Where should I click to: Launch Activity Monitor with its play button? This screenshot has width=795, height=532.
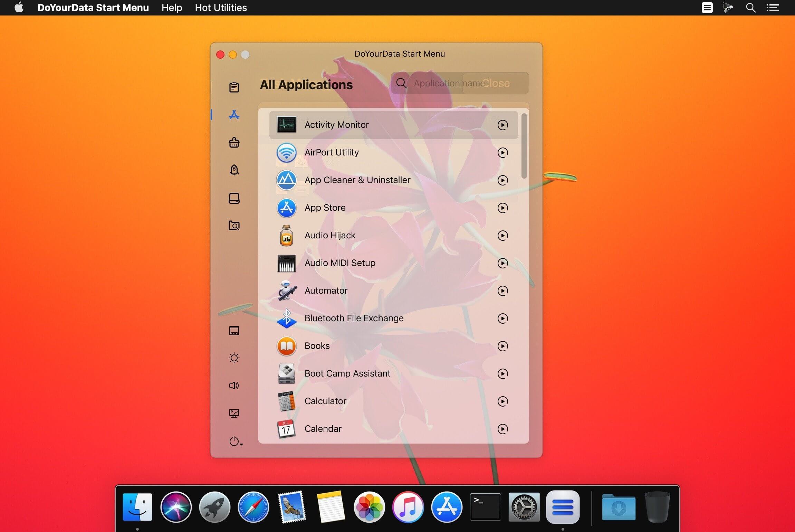click(x=502, y=125)
